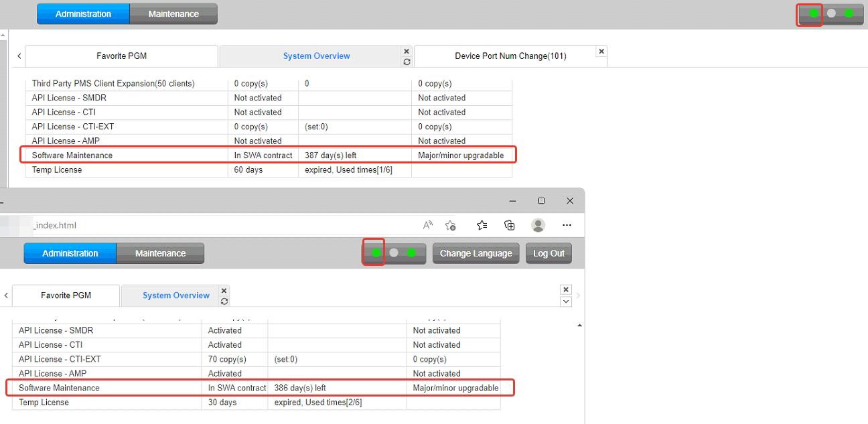Open the browser Collections icon

tap(510, 225)
